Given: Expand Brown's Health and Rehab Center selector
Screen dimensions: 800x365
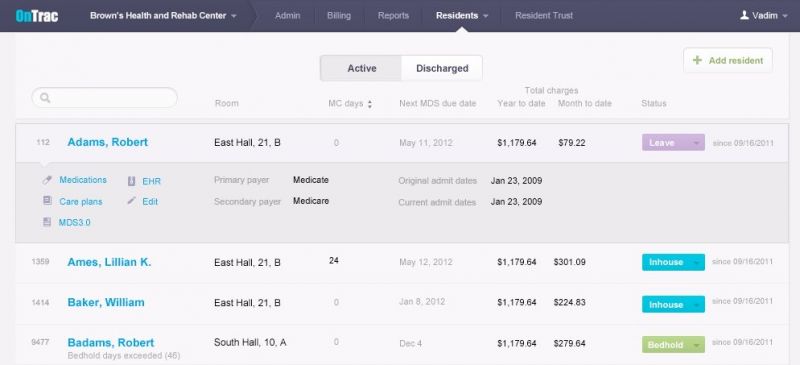Looking at the screenshot, I should pyautogui.click(x=163, y=16).
